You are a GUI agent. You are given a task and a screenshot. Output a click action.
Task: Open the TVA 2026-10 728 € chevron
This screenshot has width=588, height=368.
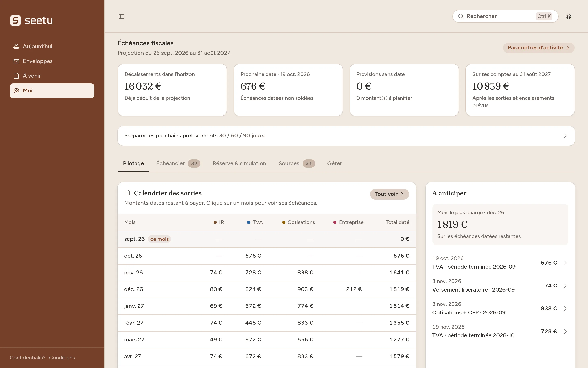point(565,331)
